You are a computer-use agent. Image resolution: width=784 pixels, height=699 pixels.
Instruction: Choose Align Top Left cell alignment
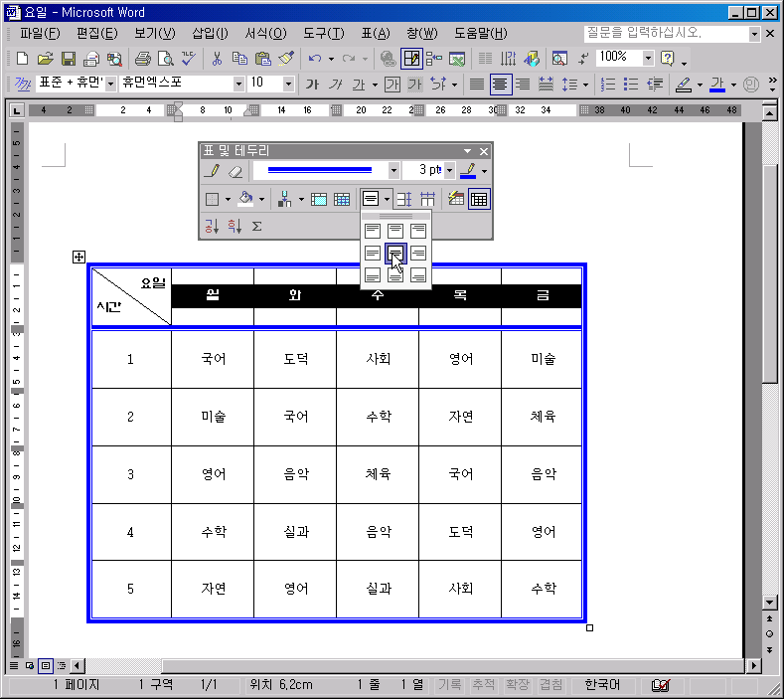coord(373,231)
